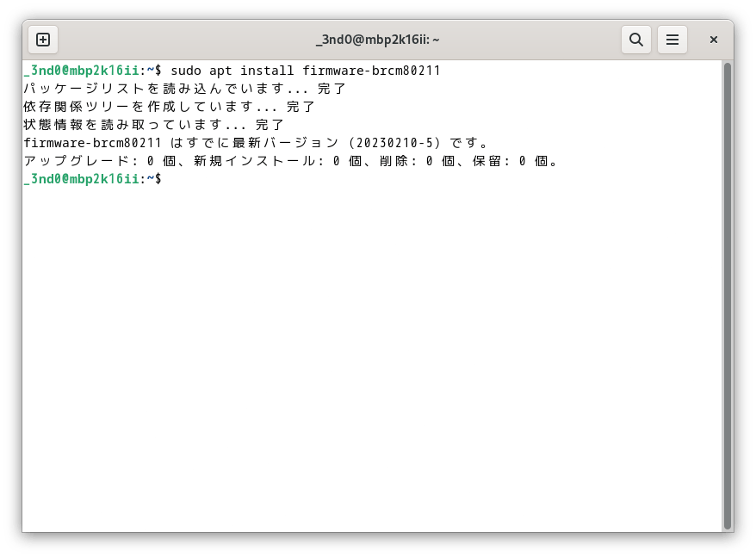756x557 pixels.
Task: Open a new terminal tab
Action: 43,40
